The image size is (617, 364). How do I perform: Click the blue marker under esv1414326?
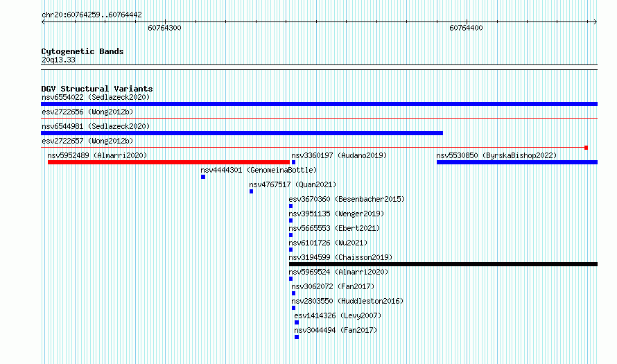(x=297, y=322)
